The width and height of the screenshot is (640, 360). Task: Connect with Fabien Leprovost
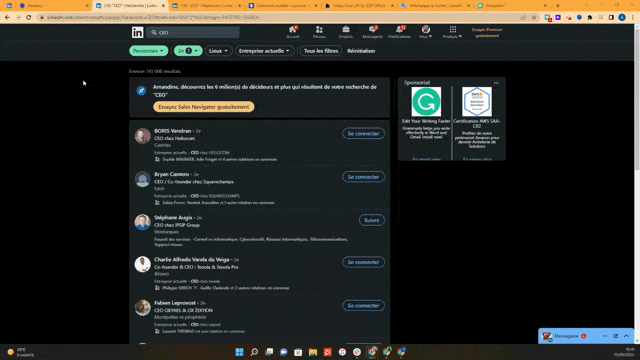[363, 305]
